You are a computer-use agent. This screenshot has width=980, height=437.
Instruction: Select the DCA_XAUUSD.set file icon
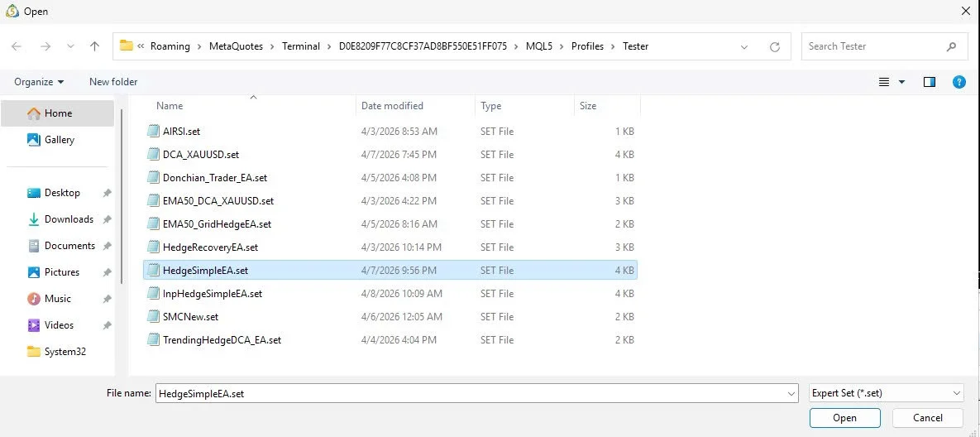coord(153,155)
